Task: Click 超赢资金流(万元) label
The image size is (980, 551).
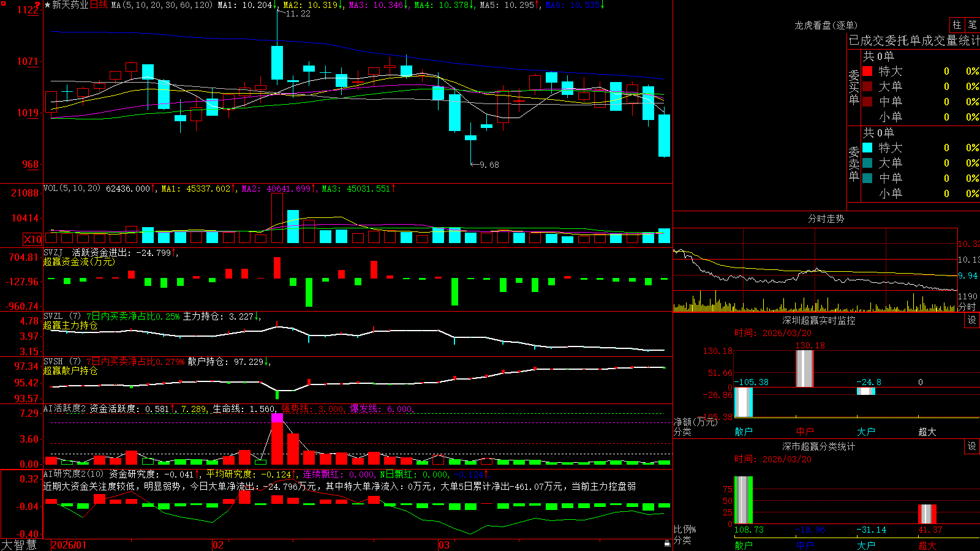Action: (79, 261)
